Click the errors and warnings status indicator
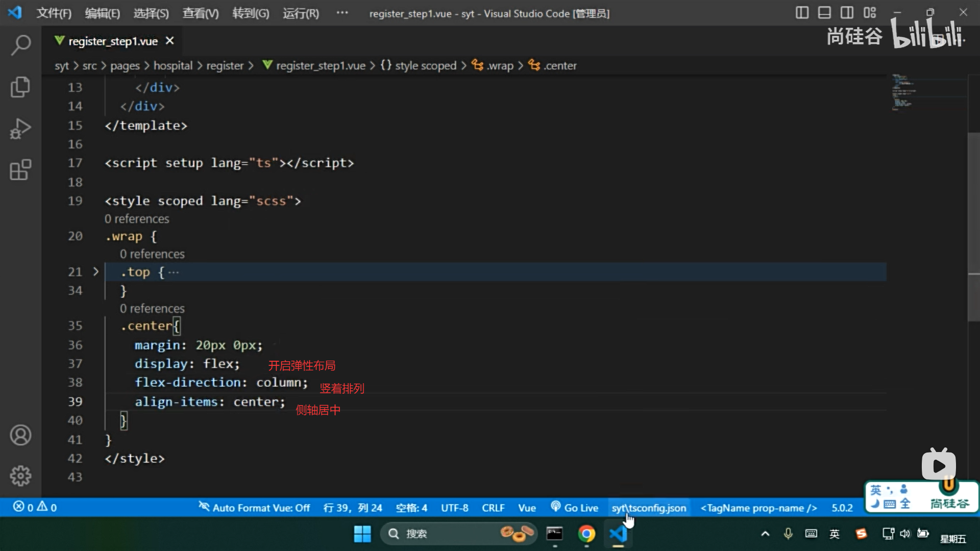The image size is (980, 551). (35, 507)
